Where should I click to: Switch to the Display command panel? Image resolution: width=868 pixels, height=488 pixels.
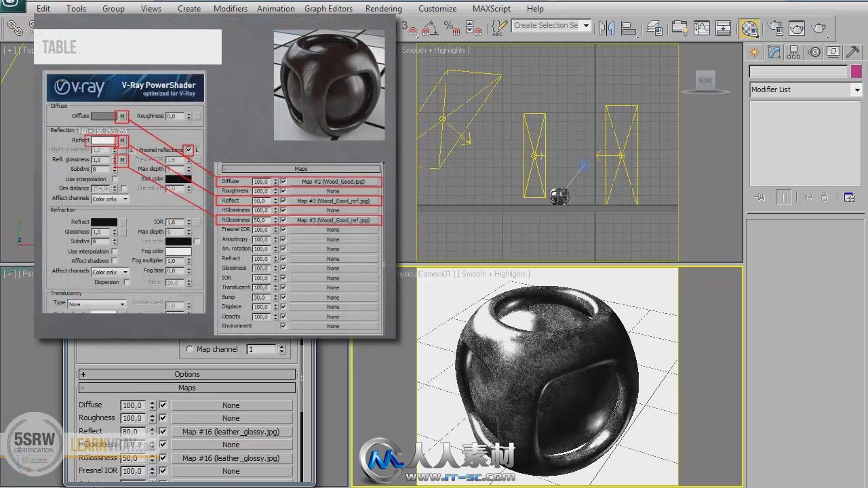tap(833, 53)
